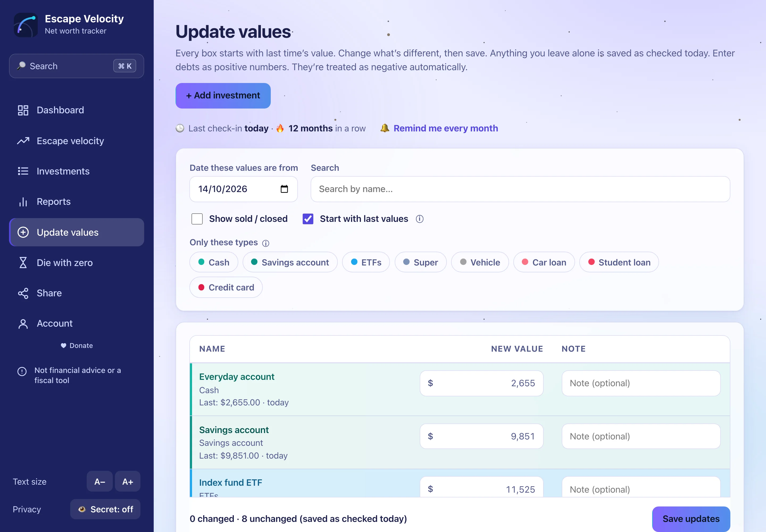The height and width of the screenshot is (532, 766).
Task: Click the Everyday account new value field
Action: (481, 383)
